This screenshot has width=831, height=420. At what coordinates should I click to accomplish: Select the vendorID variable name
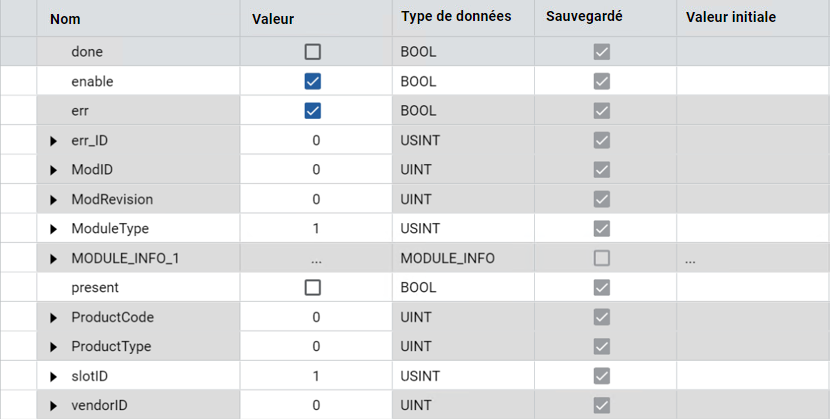click(x=99, y=406)
